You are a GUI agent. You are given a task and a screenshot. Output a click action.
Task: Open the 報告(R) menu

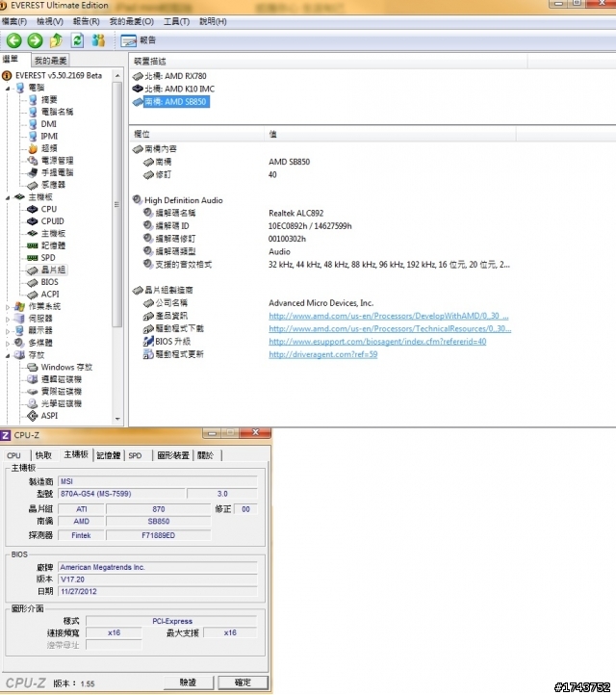[x=86, y=21]
